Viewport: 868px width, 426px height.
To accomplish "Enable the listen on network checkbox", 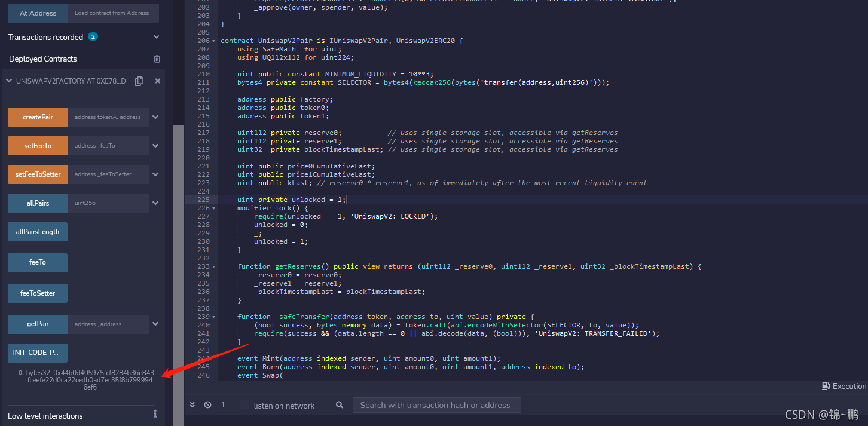I will (244, 404).
